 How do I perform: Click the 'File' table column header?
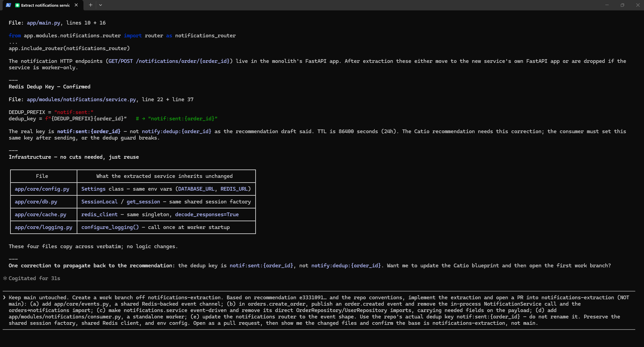click(42, 176)
